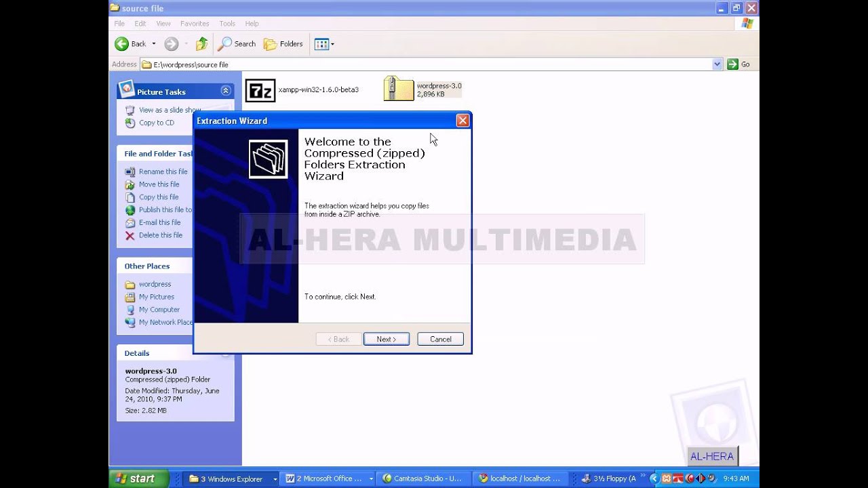Click the address bar path field
This screenshot has height=488, width=868.
click(426, 64)
